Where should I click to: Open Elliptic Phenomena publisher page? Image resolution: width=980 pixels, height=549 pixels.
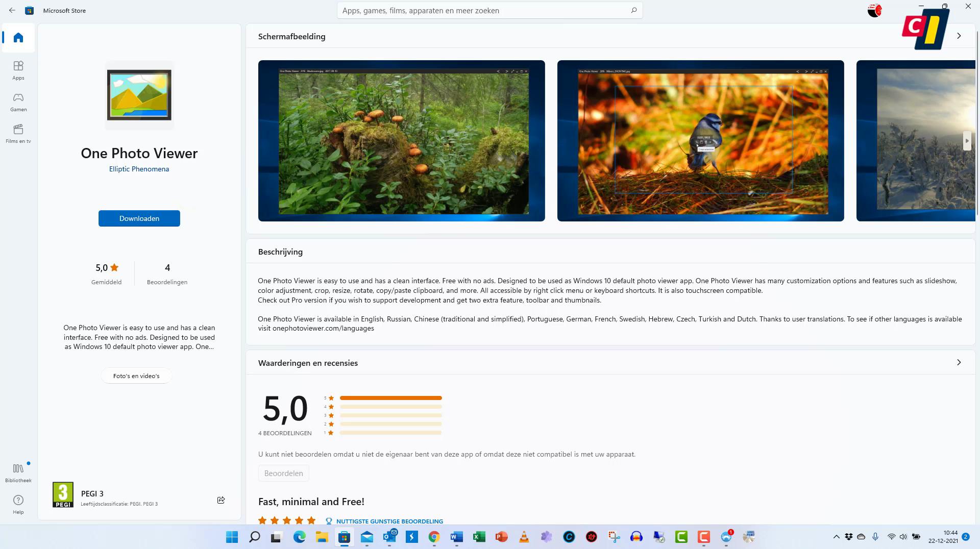(139, 169)
